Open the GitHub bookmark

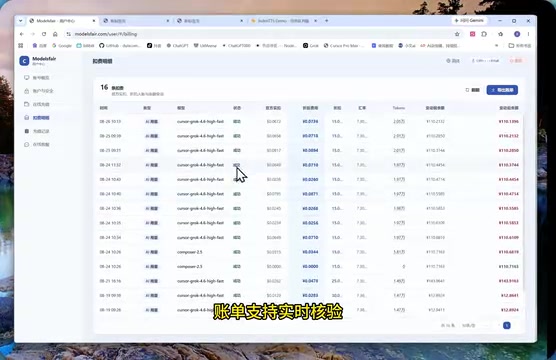(x=120, y=45)
